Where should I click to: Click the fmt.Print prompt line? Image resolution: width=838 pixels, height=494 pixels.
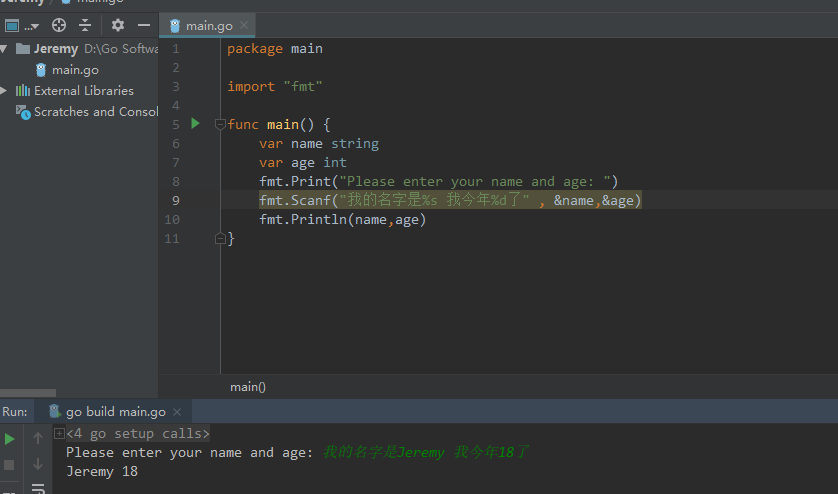(x=439, y=182)
